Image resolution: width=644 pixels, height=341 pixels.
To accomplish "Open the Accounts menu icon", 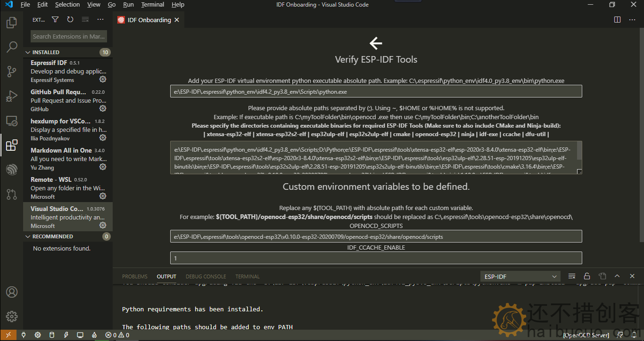I will pos(12,292).
